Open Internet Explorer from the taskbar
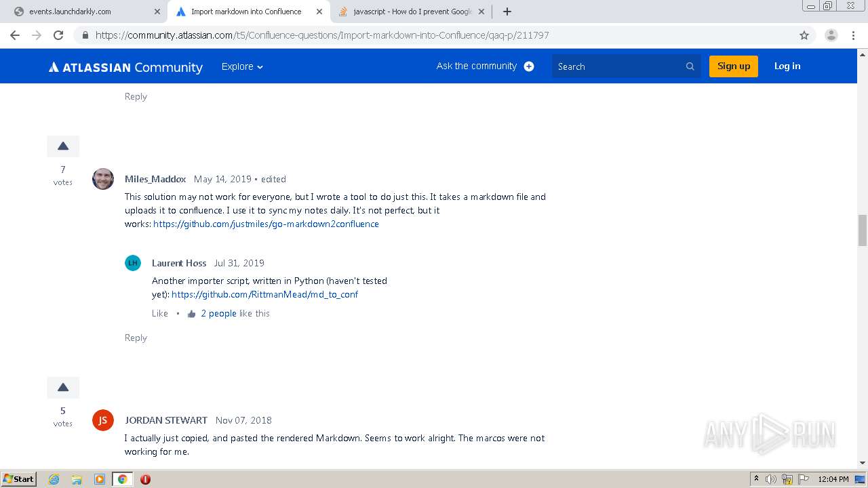 (x=54, y=479)
